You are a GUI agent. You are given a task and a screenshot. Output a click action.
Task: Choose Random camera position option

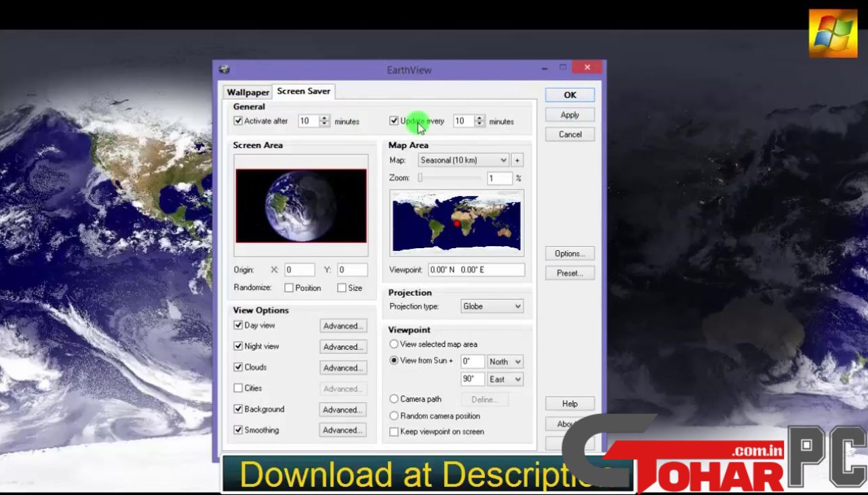click(x=394, y=416)
